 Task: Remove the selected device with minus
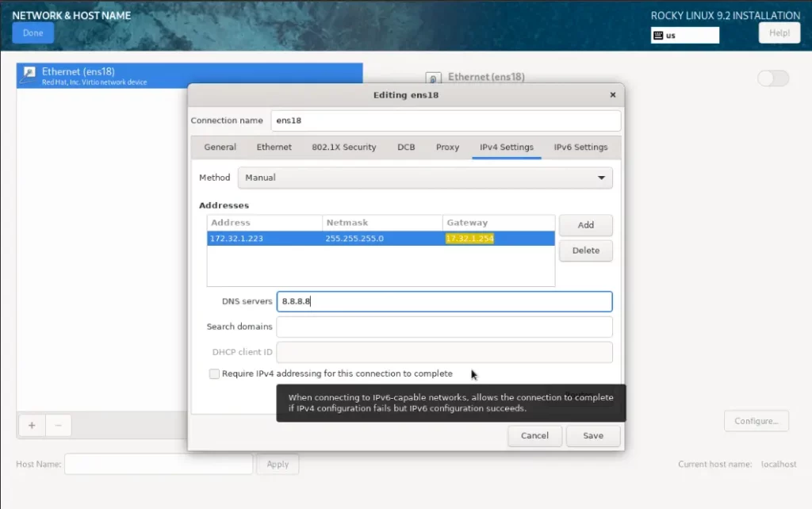click(58, 426)
